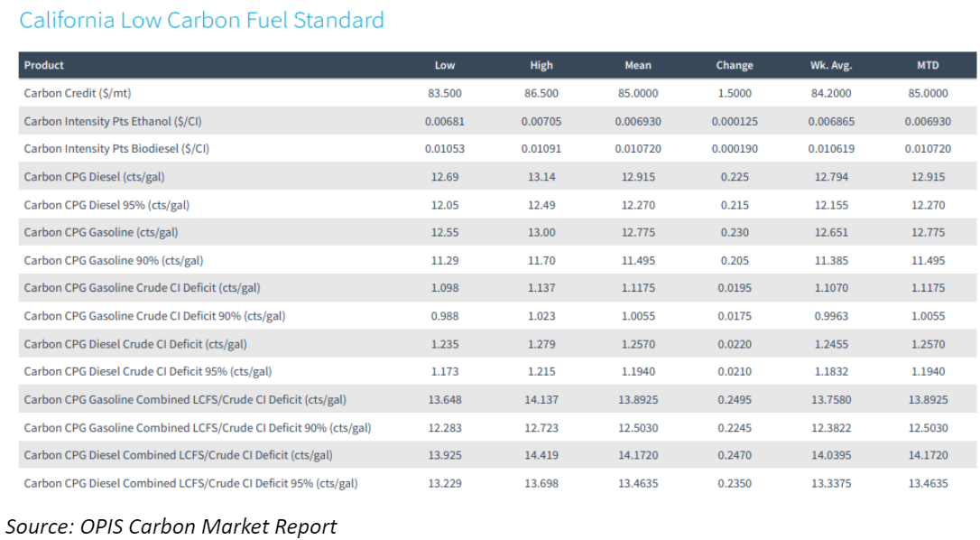Select Carbon Credit weekly average 84.2000

point(830,93)
